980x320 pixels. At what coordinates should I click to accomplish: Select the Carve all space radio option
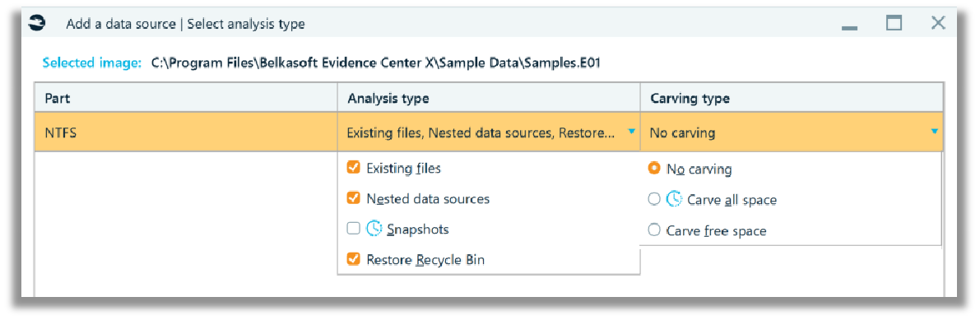pos(654,199)
